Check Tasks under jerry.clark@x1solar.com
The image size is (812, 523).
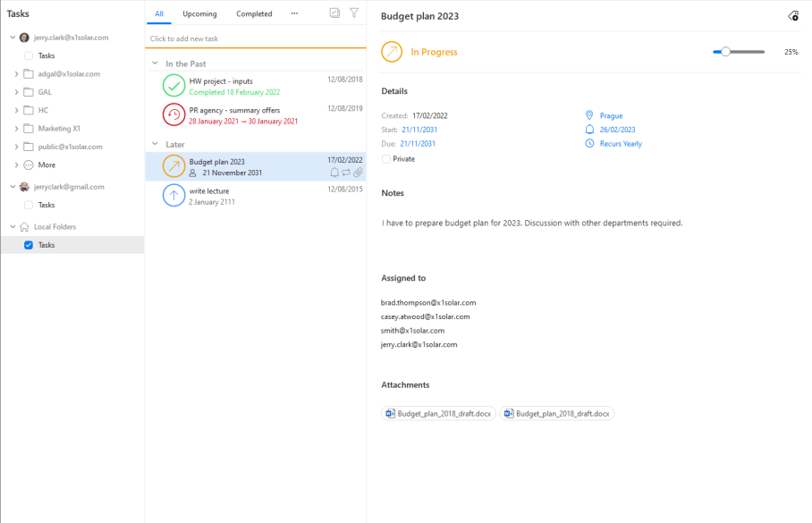coord(29,55)
